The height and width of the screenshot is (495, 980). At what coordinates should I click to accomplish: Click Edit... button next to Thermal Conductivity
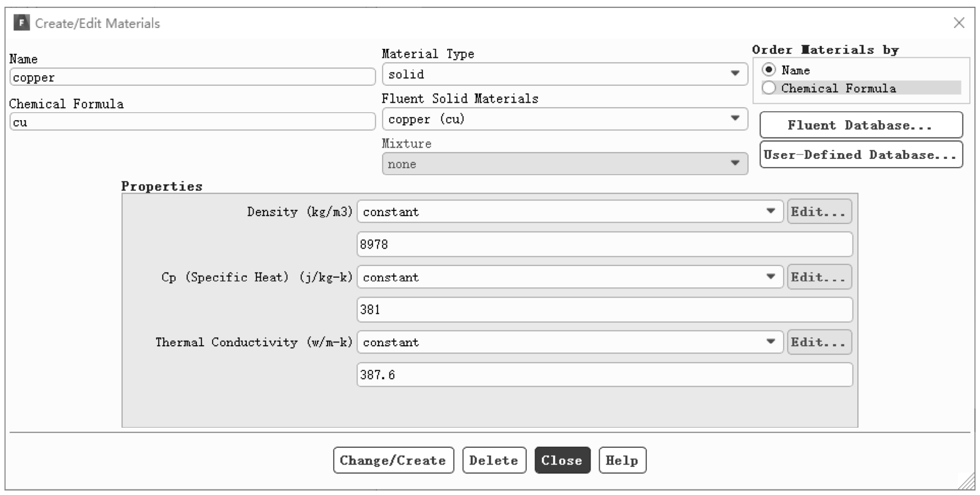(819, 342)
